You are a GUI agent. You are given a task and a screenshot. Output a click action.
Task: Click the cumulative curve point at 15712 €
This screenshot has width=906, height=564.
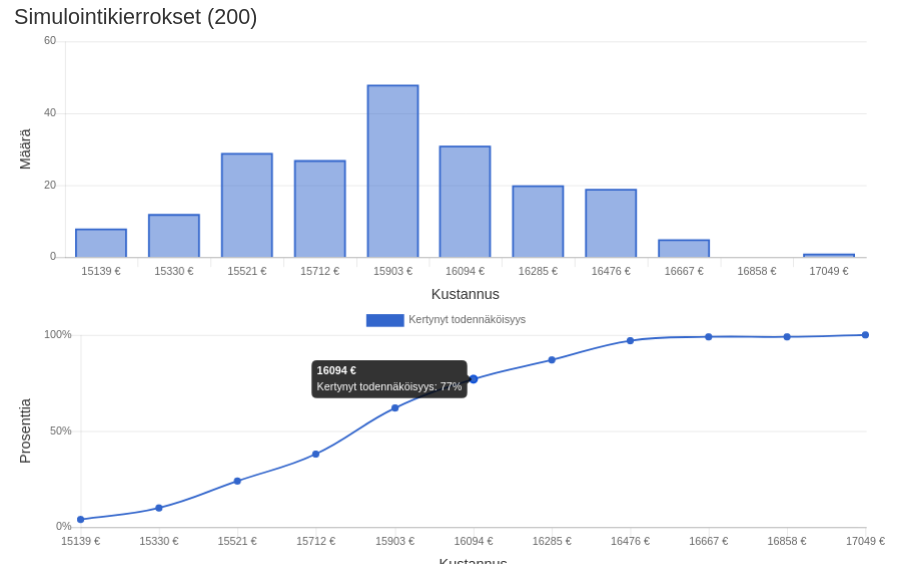[x=316, y=454]
